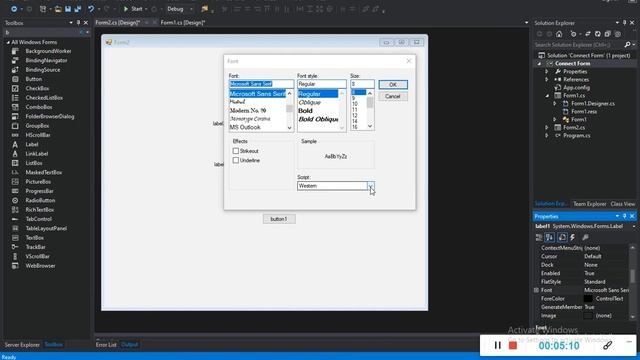Click the Collapse All icon in Solution Explorer

pyautogui.click(x=607, y=34)
